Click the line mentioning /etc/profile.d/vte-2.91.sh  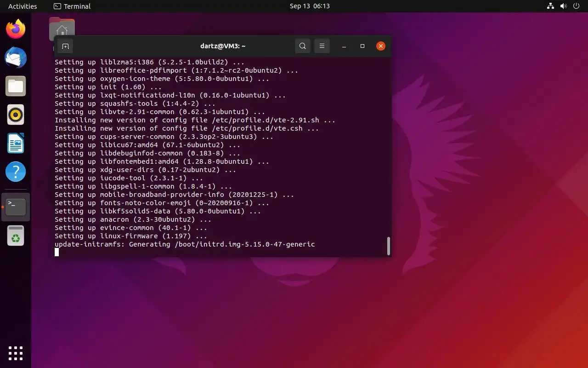pos(195,120)
